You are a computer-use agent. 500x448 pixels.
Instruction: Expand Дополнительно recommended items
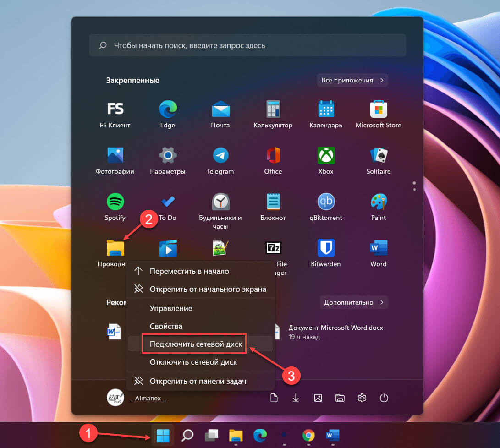point(354,302)
